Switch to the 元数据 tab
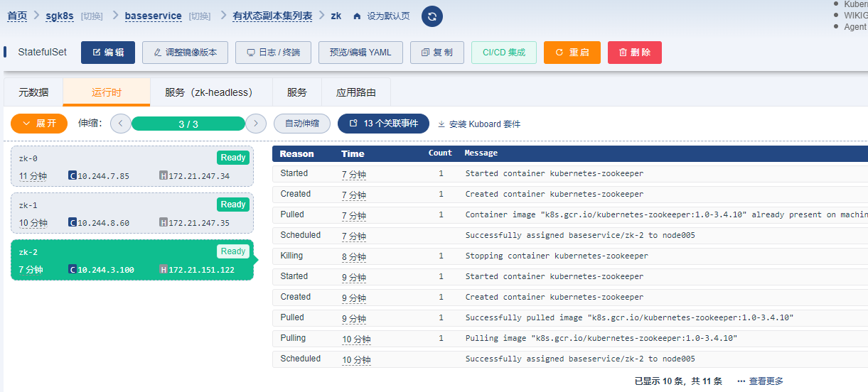Screen dimensions: 868x392 tap(33, 92)
